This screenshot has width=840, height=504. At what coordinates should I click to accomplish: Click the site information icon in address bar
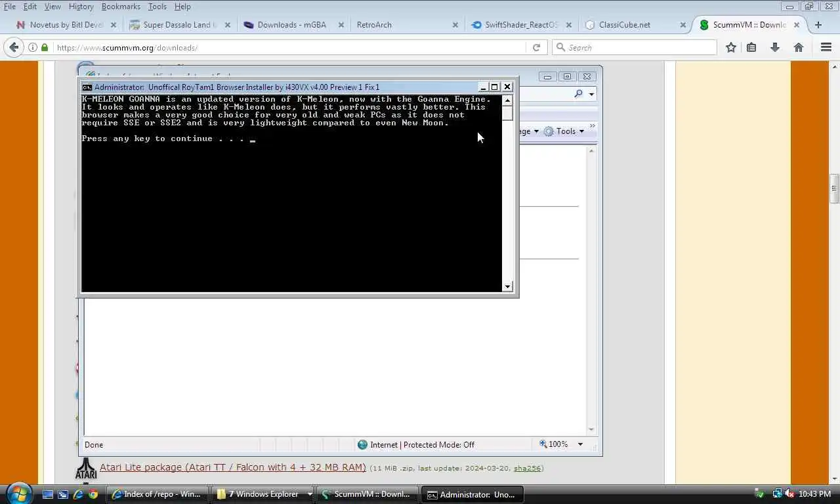(33, 47)
